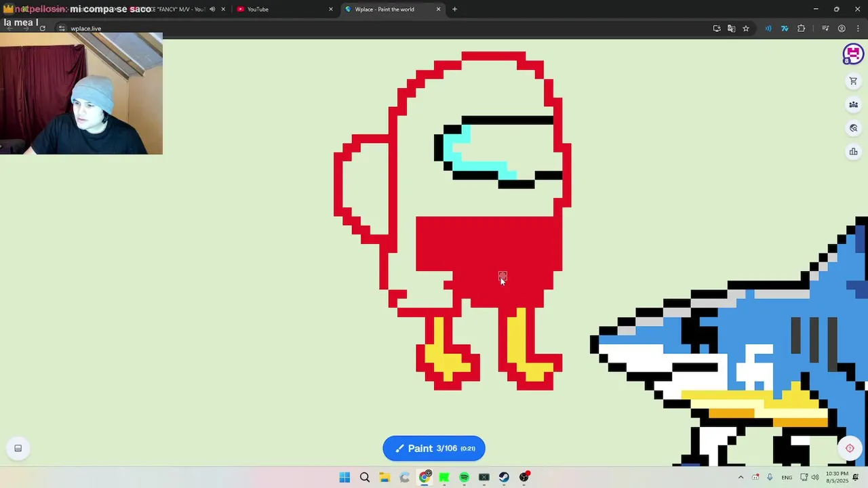Open the Windows Start menu
Screen dimensions: 868x488
344,477
